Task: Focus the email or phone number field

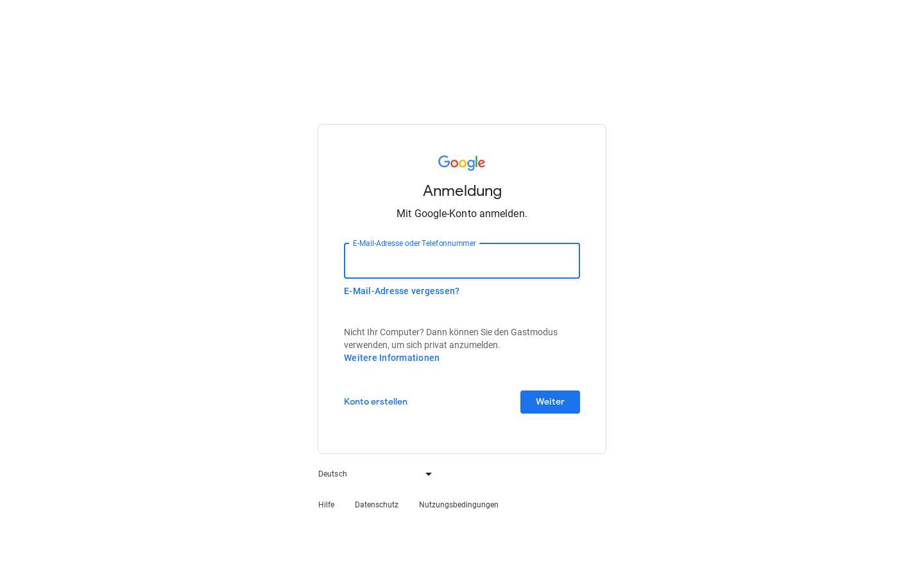Action: (462, 262)
